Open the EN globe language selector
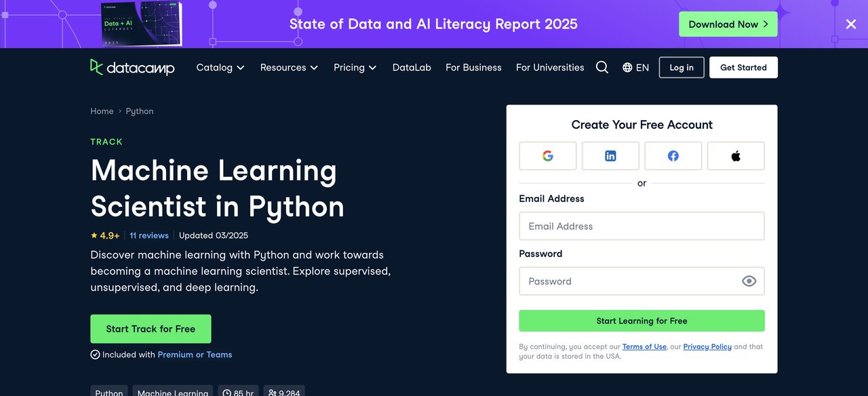The image size is (868, 396). pyautogui.click(x=635, y=67)
